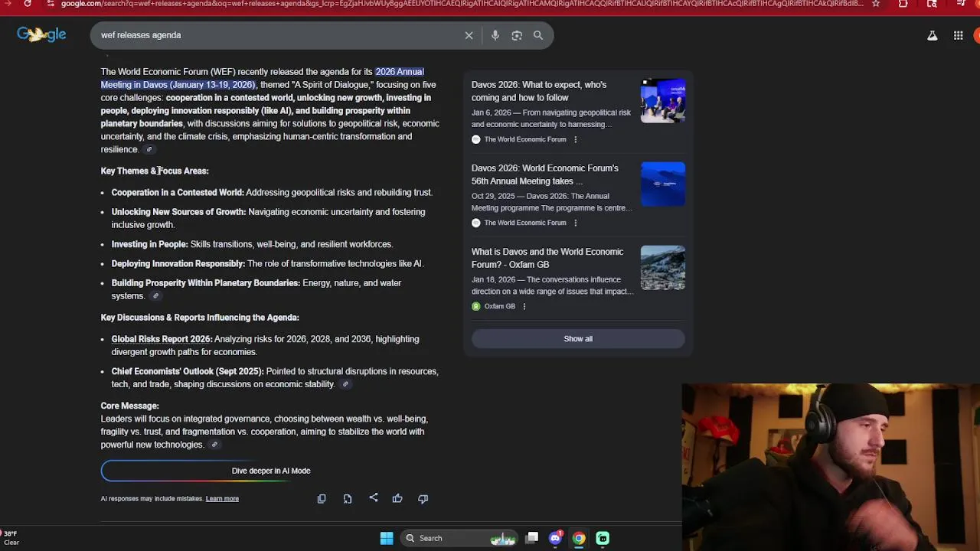Click 'Key Discussions & Reports Influencing the Agenda:' heading
Image resolution: width=980 pixels, height=551 pixels.
[200, 318]
